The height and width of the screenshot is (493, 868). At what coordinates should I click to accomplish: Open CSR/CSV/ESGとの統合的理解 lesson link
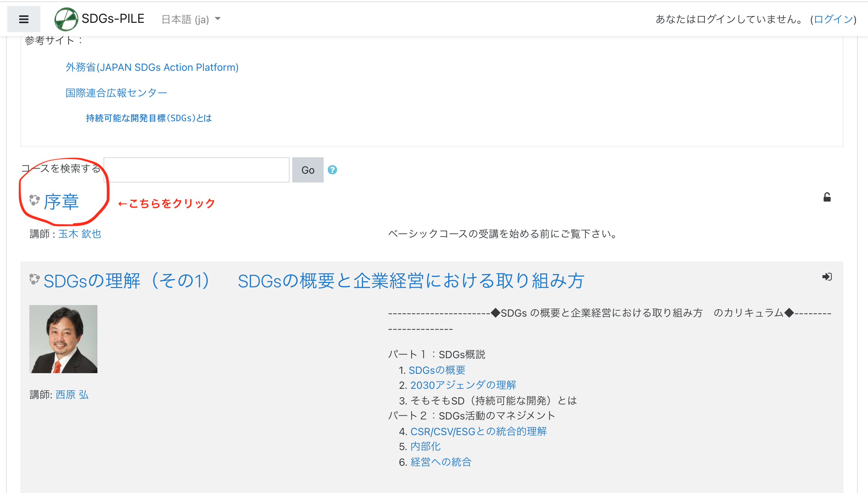coord(478,431)
